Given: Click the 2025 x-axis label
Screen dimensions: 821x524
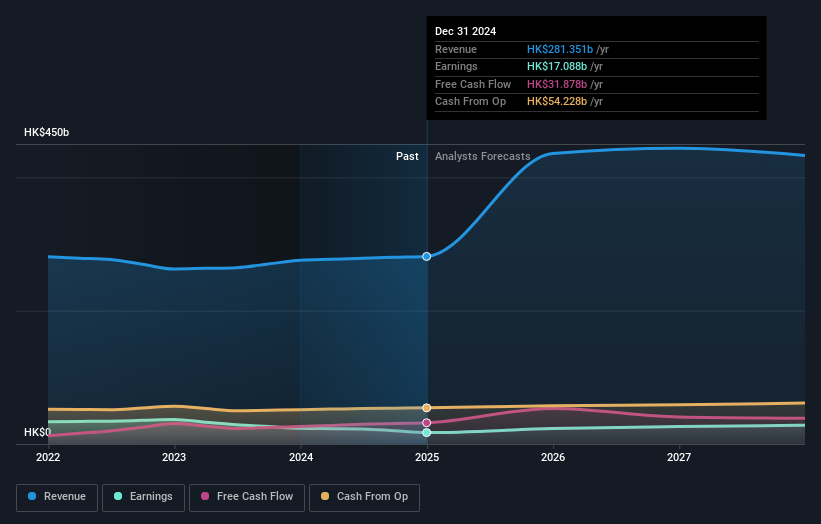Looking at the screenshot, I should pyautogui.click(x=427, y=457).
